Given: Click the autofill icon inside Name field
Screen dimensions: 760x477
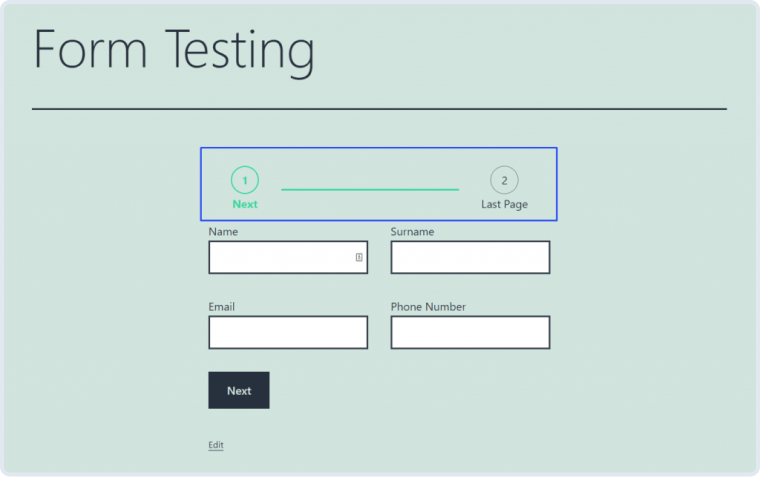Looking at the screenshot, I should (x=359, y=257).
